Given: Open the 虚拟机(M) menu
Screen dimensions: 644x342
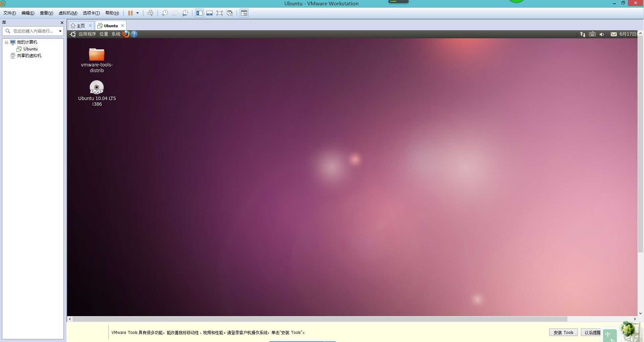Looking at the screenshot, I should [68, 13].
